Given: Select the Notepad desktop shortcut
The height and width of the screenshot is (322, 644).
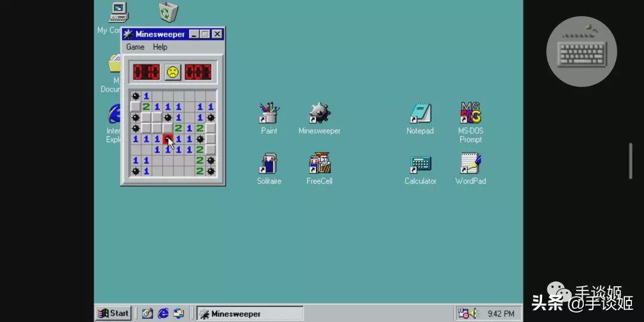Looking at the screenshot, I should tap(420, 113).
